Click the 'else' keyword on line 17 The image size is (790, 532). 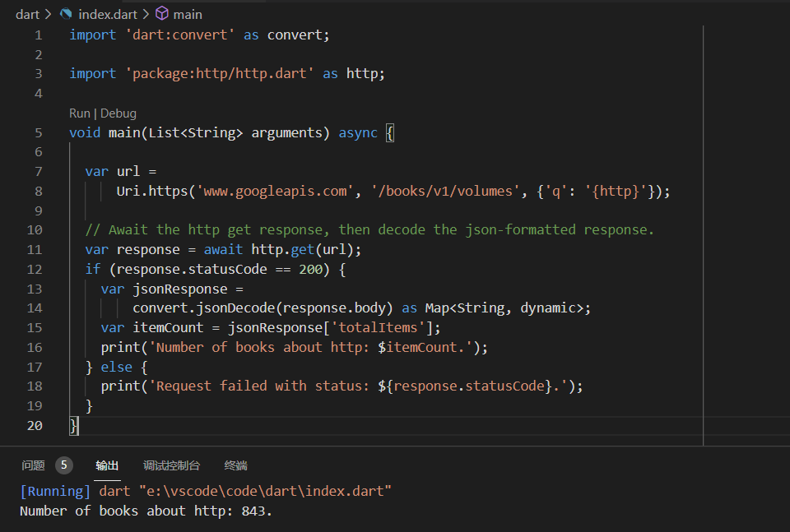point(116,367)
